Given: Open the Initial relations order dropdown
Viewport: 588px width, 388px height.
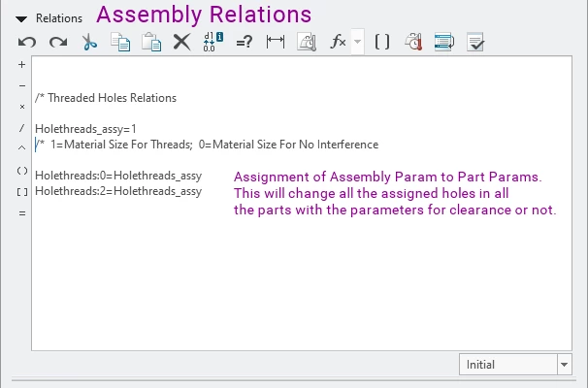Looking at the screenshot, I should coord(564,365).
